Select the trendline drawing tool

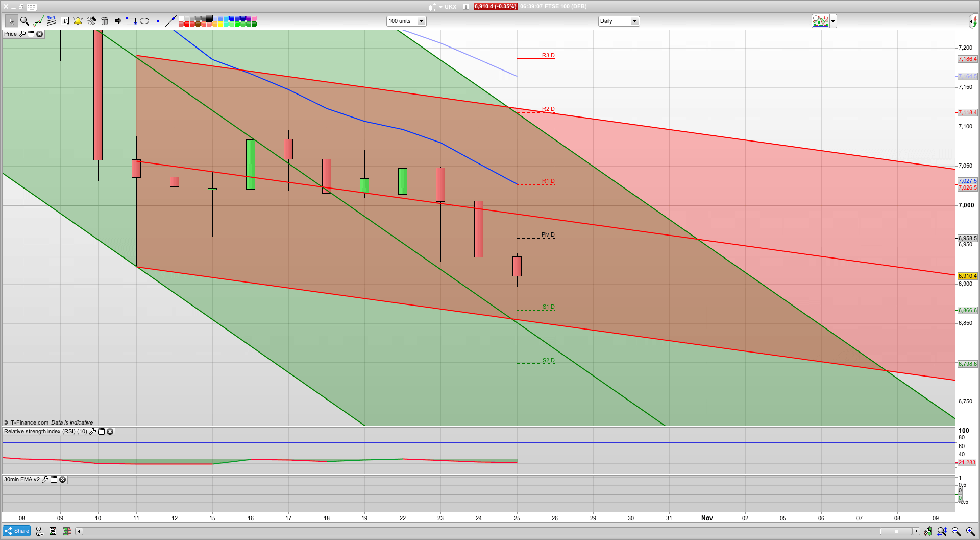pyautogui.click(x=170, y=21)
